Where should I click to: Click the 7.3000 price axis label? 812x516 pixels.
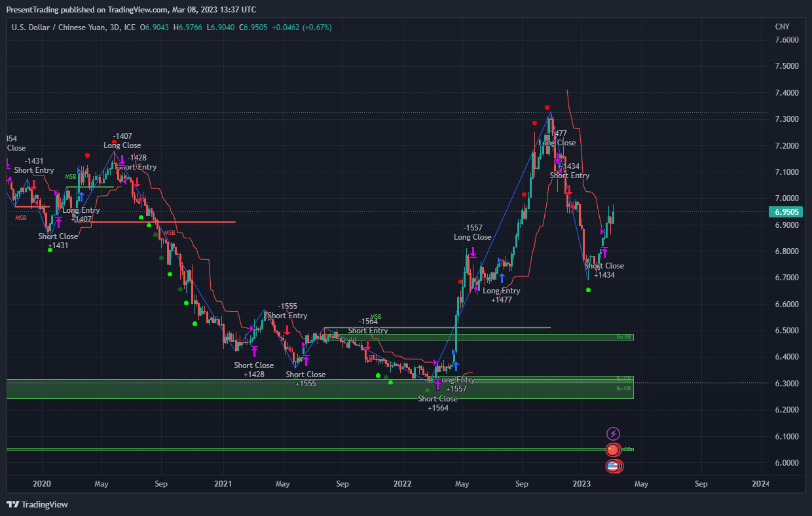[x=786, y=119]
